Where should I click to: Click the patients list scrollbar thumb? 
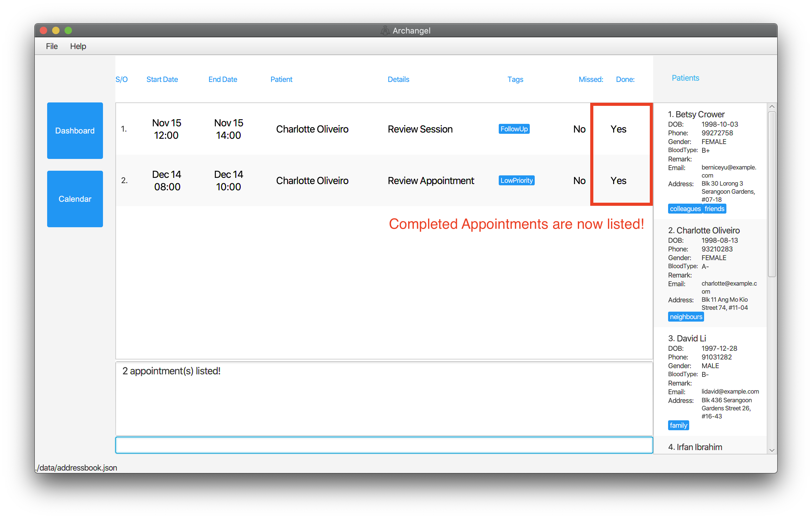click(x=772, y=194)
